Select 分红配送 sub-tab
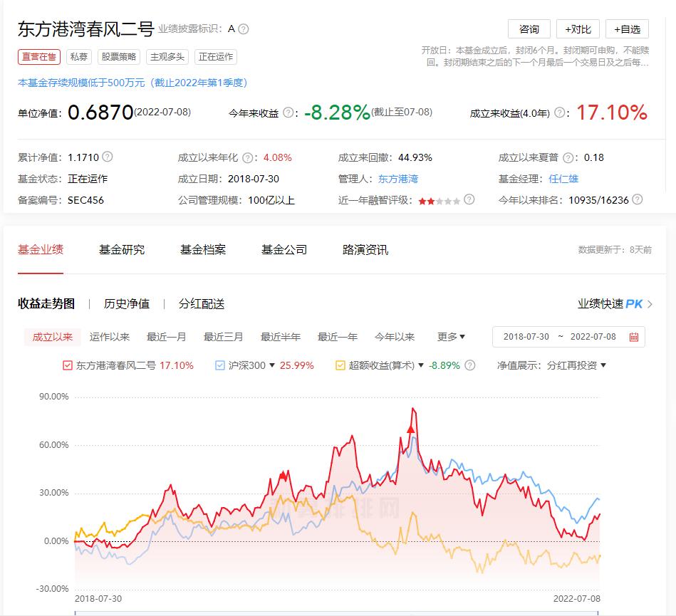Image resolution: width=676 pixels, height=616 pixels. (x=202, y=304)
